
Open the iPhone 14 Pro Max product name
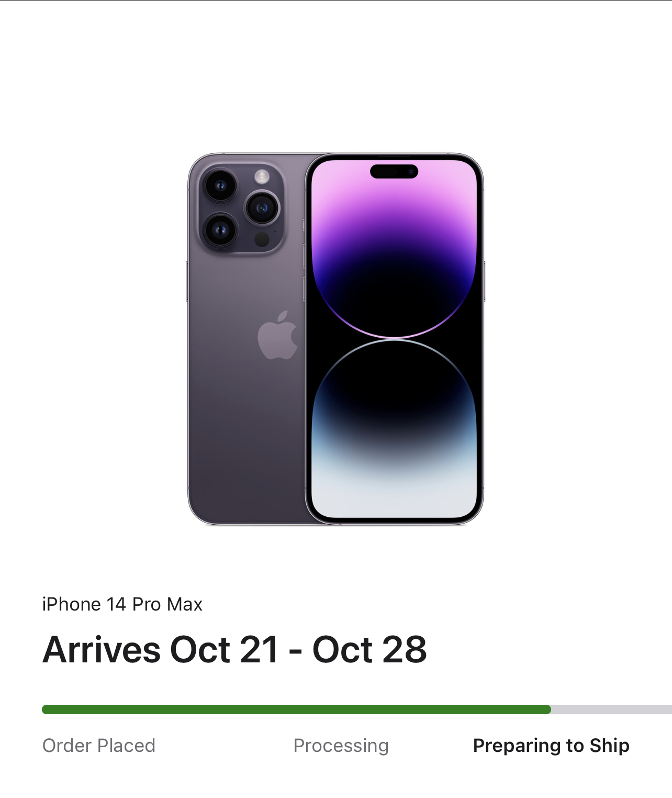(122, 604)
